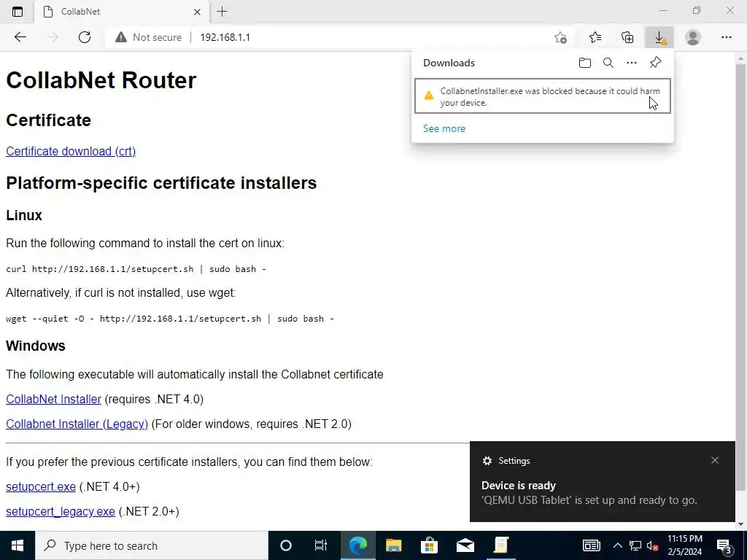Open the Windows Start menu
Viewport: 747px width, 560px height.
[18, 545]
